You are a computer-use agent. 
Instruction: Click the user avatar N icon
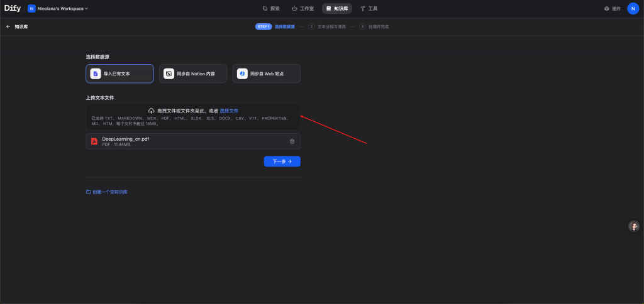click(633, 9)
